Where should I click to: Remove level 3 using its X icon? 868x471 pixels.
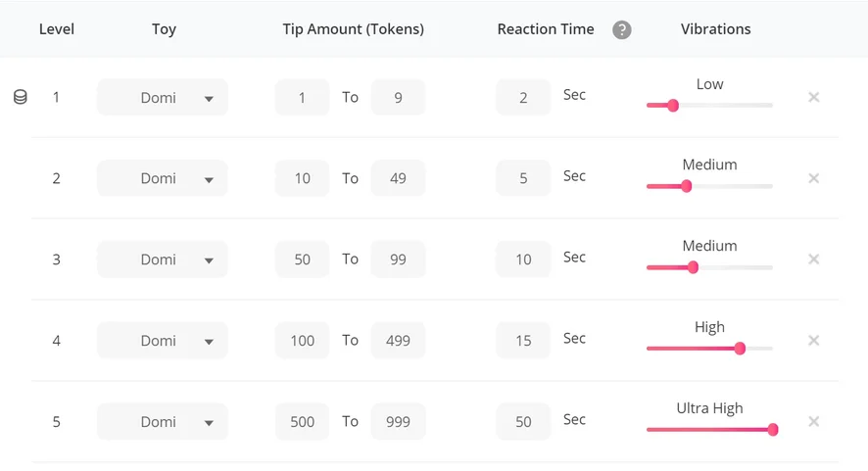[x=813, y=259]
